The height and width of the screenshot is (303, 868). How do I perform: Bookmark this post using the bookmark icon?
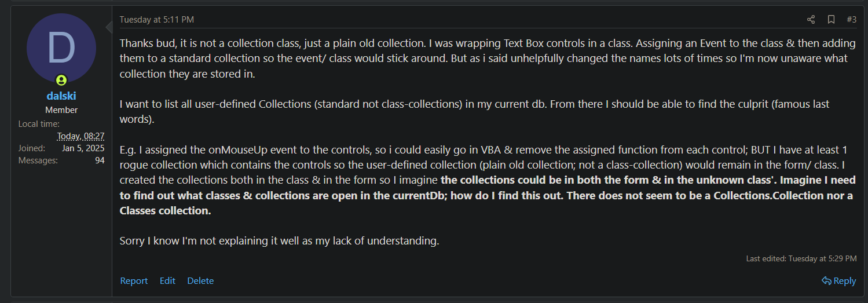coord(831,20)
